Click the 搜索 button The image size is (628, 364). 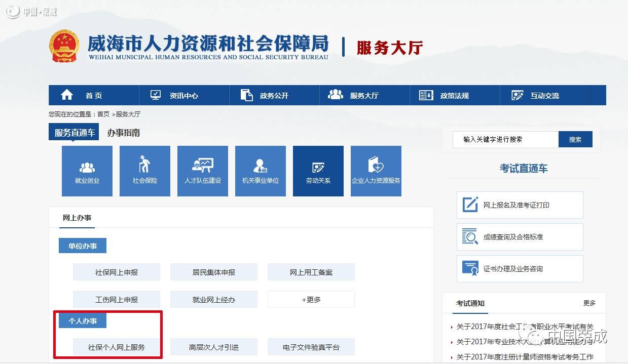(x=575, y=139)
